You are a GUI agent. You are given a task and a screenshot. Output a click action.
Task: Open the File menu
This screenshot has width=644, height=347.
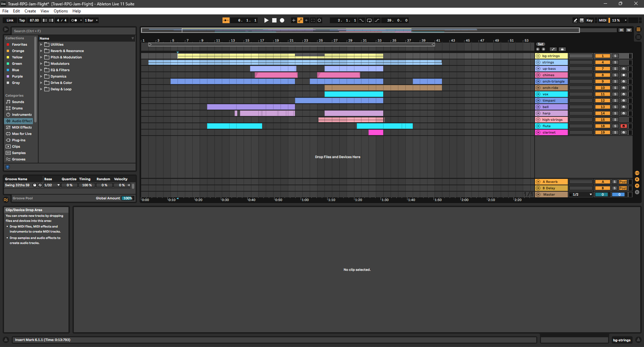[5, 11]
